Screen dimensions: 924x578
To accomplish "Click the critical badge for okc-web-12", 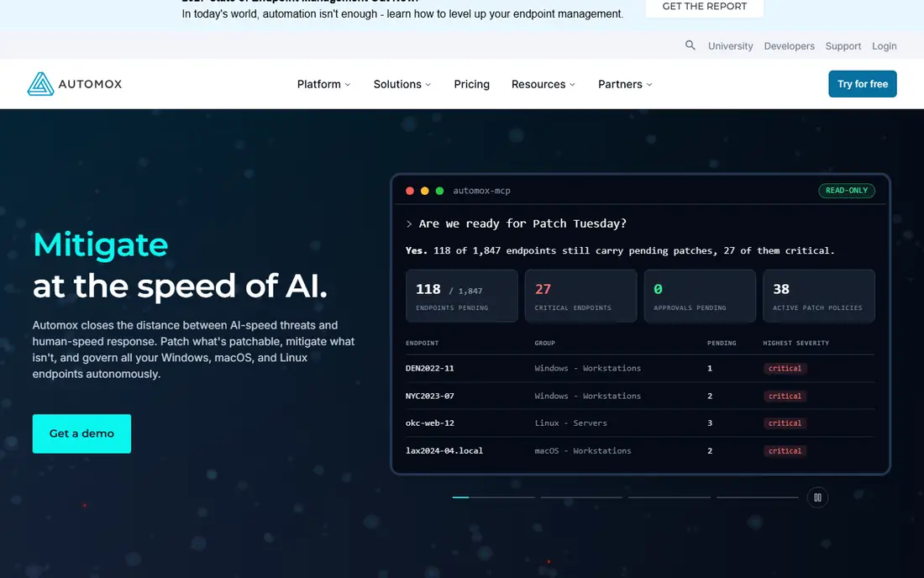I will 785,423.
